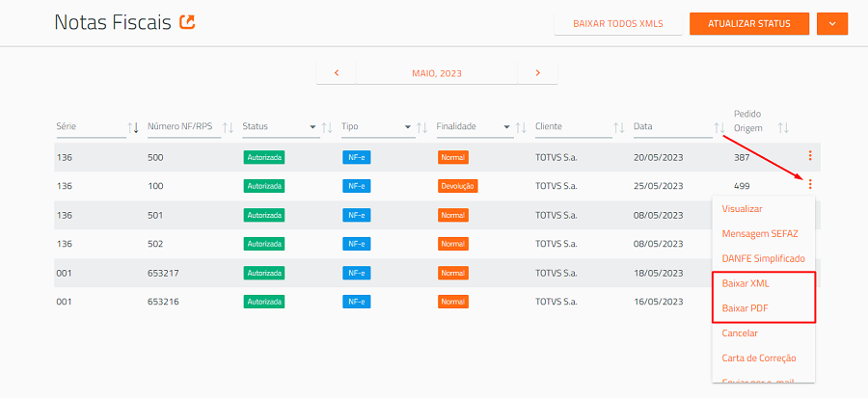Select Carta de Correção menu entry
This screenshot has width=868, height=398.
tap(759, 358)
